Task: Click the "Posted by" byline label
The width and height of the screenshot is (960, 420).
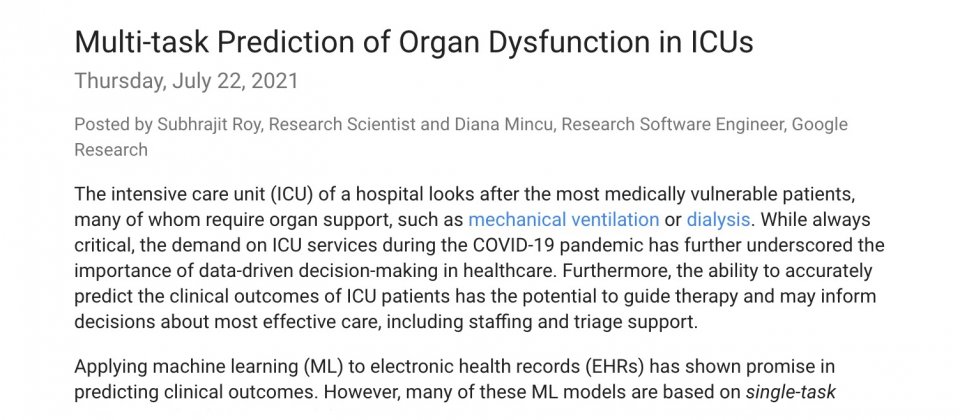Action: (113, 125)
